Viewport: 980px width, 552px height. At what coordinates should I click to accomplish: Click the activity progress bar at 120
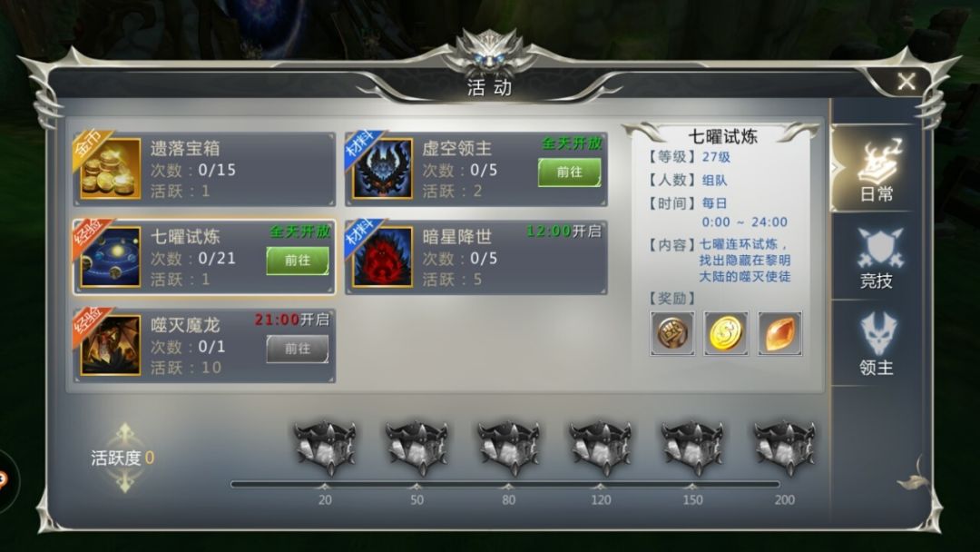point(601,485)
